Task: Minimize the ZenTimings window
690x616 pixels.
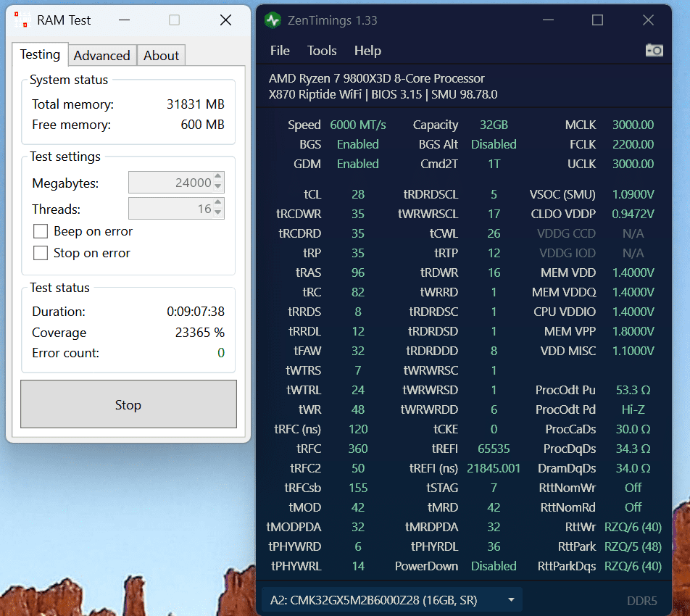Action: coord(548,20)
